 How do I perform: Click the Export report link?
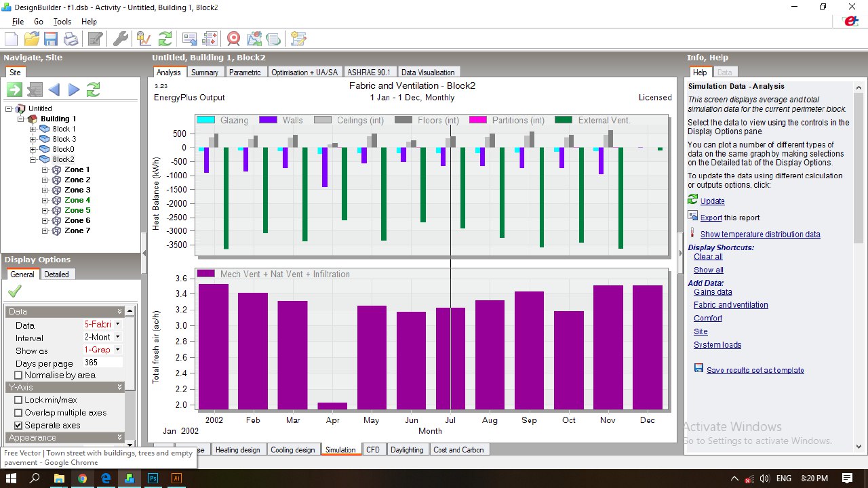[x=711, y=218]
